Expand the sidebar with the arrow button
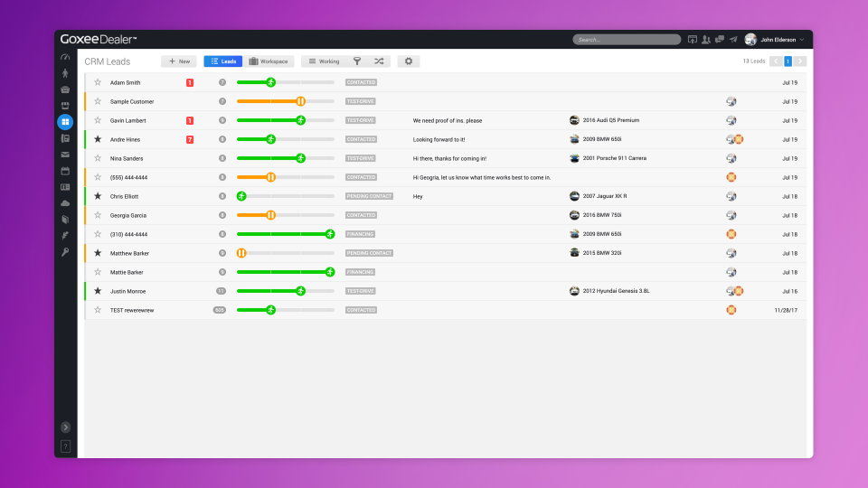Screen dimensions: 868x488 point(65,427)
